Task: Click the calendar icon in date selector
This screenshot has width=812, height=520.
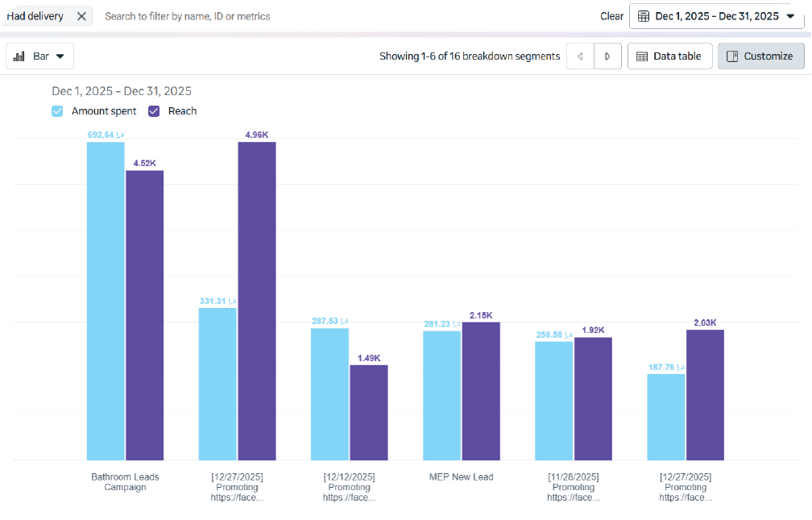Action: click(644, 16)
